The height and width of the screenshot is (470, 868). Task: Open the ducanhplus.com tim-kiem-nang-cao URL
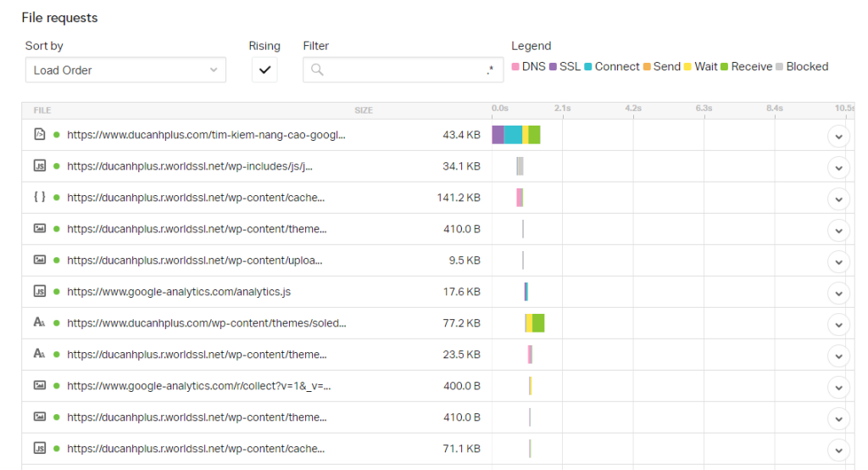(206, 135)
